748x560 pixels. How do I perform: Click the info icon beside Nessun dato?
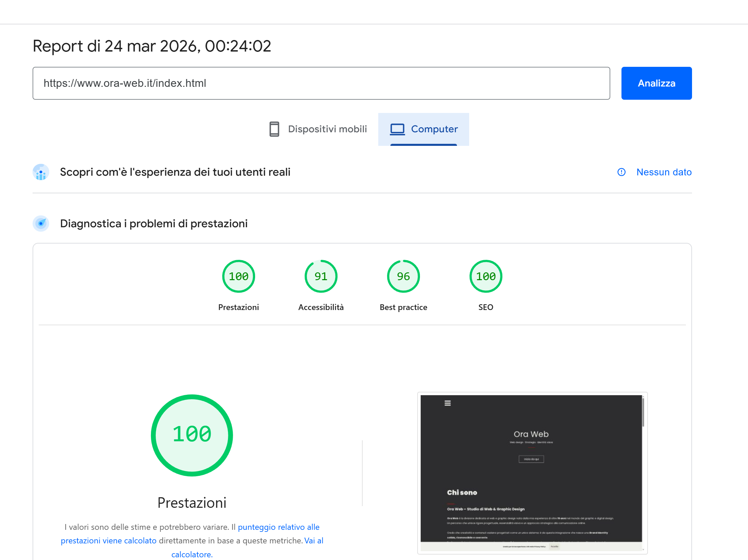(621, 172)
